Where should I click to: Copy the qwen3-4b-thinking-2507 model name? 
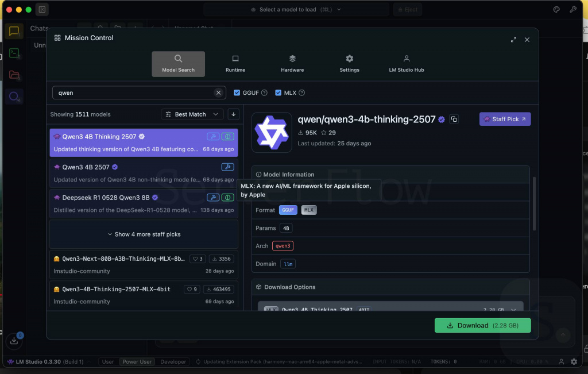[x=454, y=118]
